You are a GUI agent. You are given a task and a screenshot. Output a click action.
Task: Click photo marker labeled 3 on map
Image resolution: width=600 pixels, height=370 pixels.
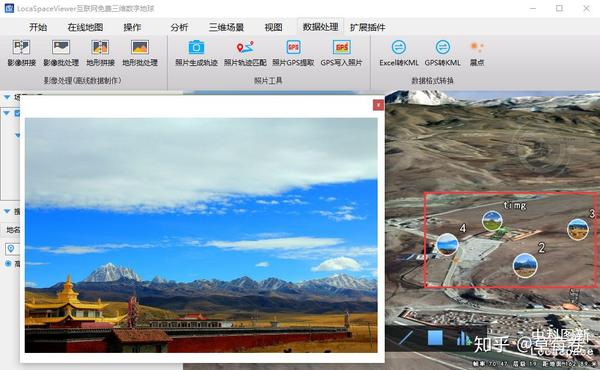point(578,229)
